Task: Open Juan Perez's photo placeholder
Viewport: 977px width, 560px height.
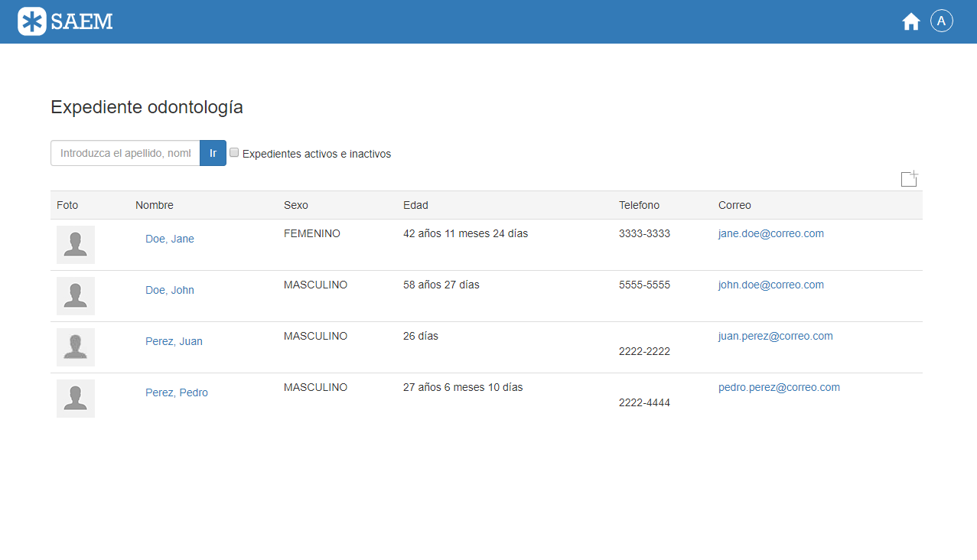Action: pos(76,347)
